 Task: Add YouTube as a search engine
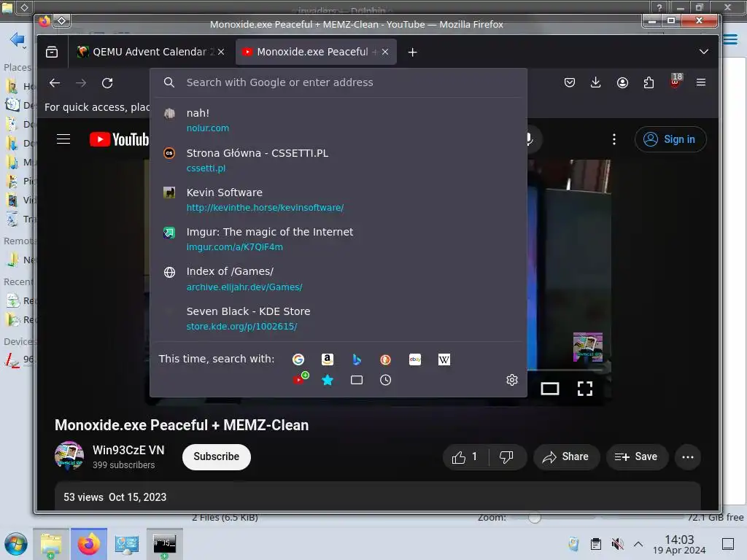(x=300, y=378)
